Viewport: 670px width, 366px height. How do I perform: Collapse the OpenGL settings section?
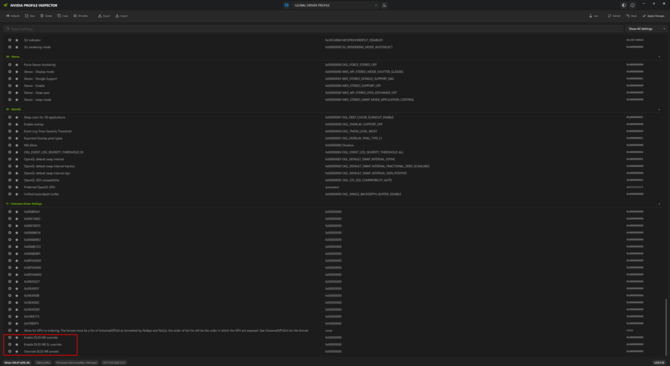point(659,109)
